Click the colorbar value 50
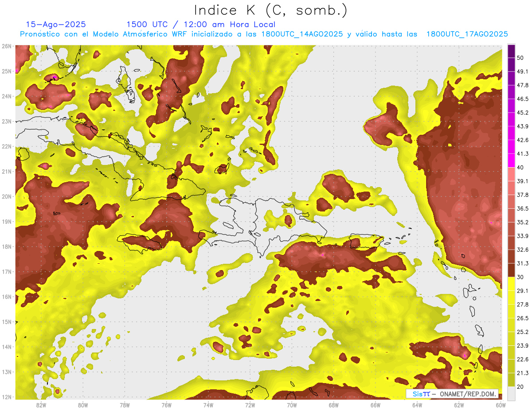This screenshot has height=411, width=532. click(x=520, y=58)
